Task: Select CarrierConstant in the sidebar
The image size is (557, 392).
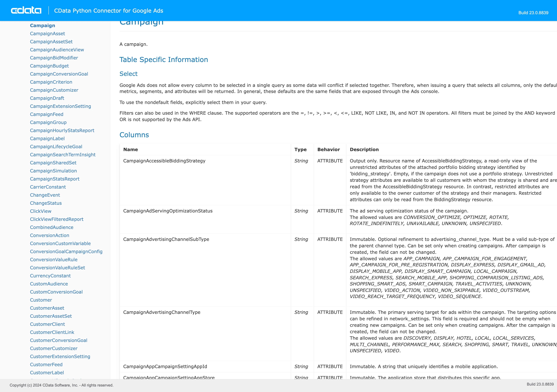Action: (x=48, y=187)
